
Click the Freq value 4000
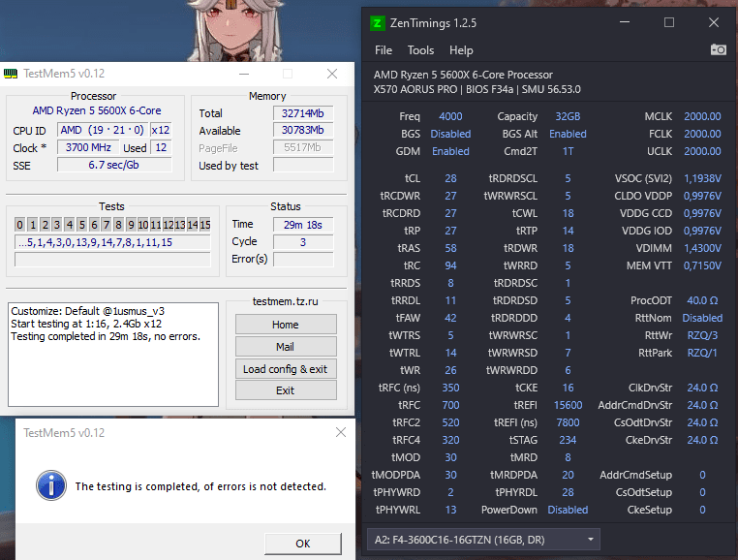pos(450,116)
